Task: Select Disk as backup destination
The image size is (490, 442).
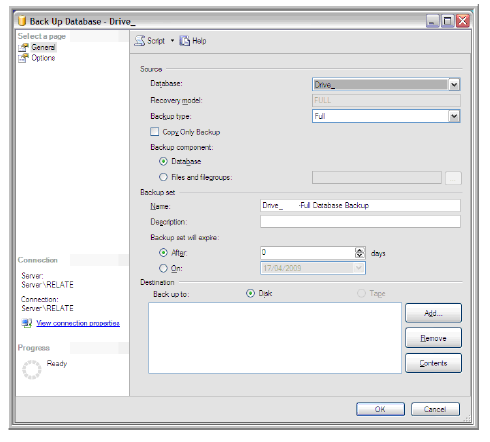Action: pyautogui.click(x=250, y=293)
